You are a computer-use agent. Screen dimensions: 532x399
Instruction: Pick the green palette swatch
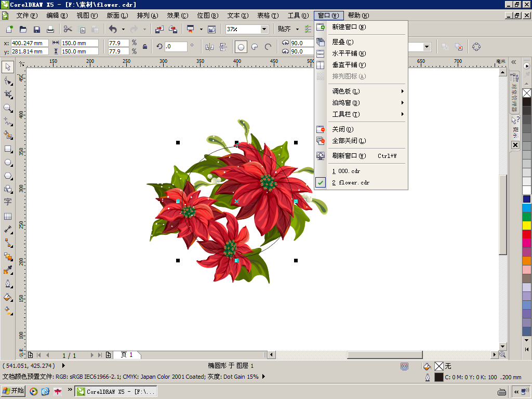[527, 217]
